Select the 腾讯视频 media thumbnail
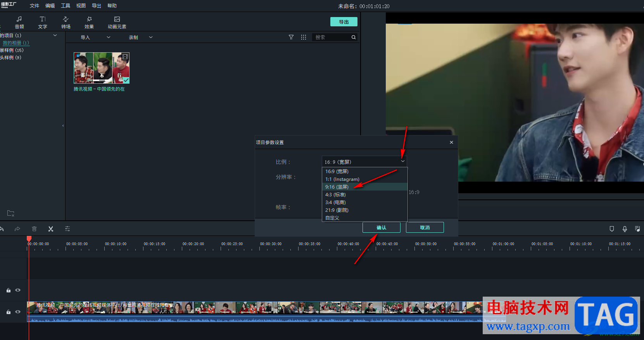This screenshot has width=644, height=340. [x=102, y=68]
